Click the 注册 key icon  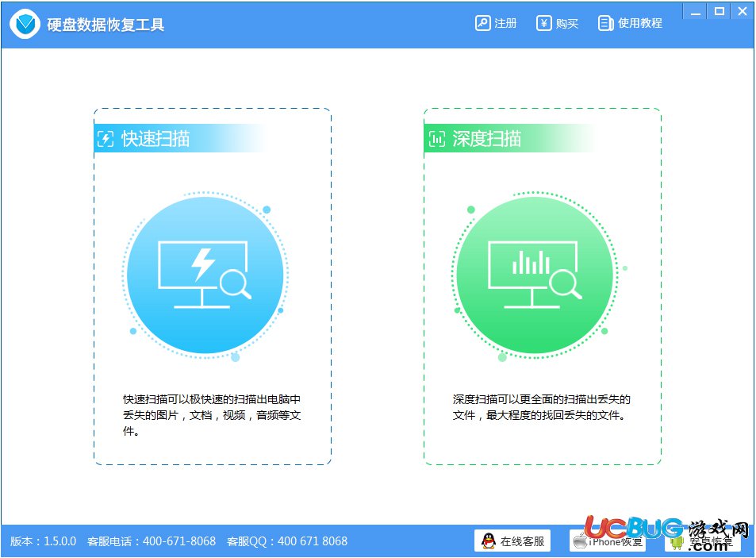tap(482, 23)
